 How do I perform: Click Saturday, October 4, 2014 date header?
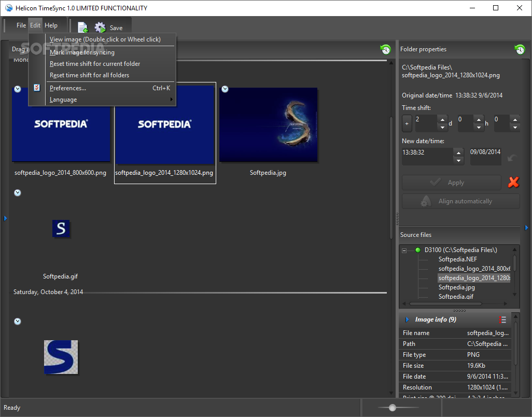48,292
